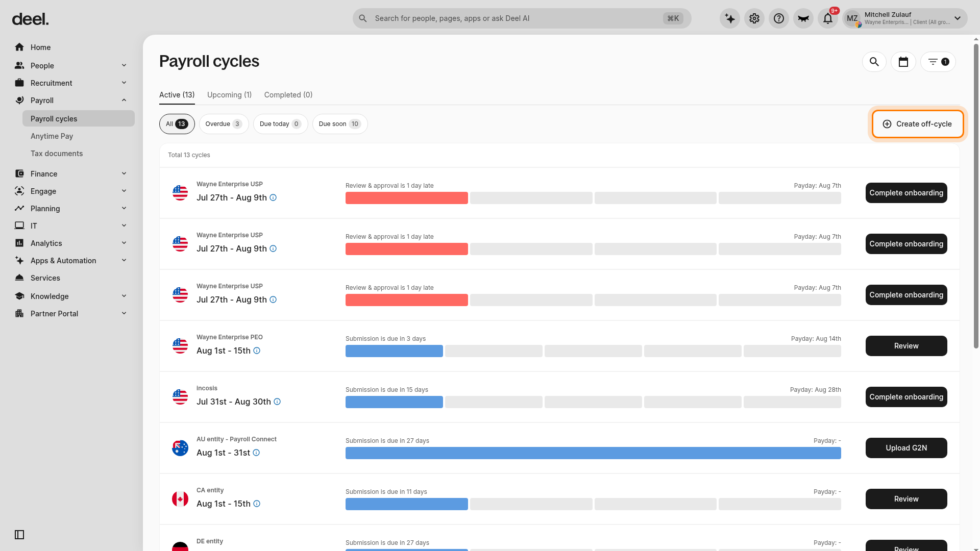Click Payday: Aug 28th label
The width and height of the screenshot is (980, 551).
point(815,390)
